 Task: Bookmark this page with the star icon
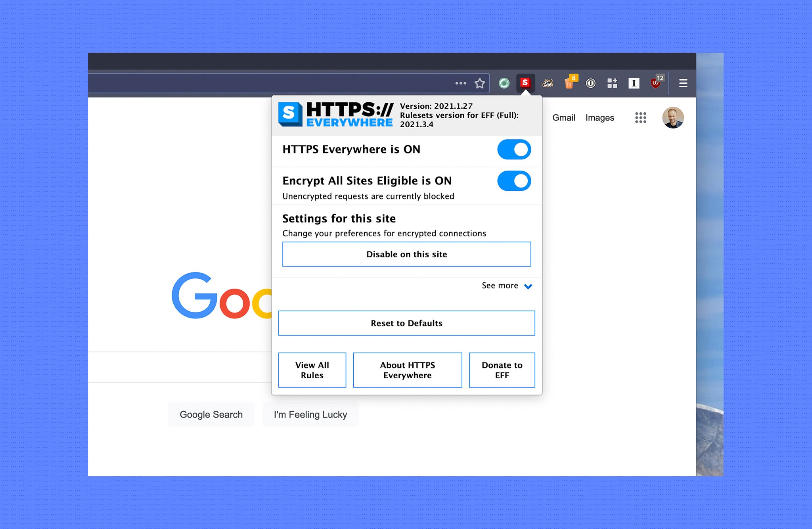[480, 83]
